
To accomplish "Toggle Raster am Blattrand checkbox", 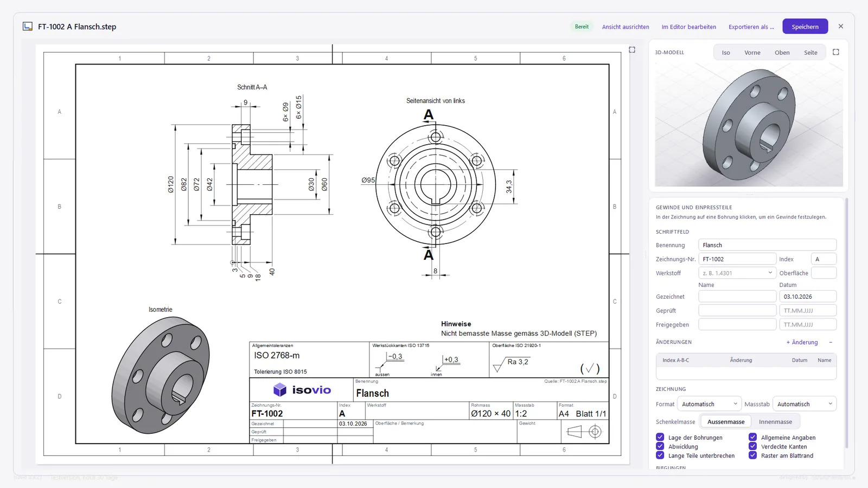I will [753, 455].
